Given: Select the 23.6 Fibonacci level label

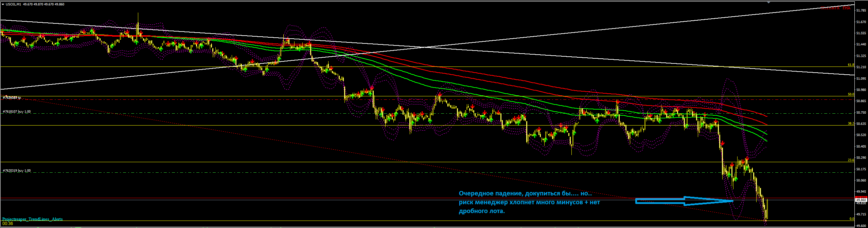Looking at the screenshot, I should click(x=851, y=160).
